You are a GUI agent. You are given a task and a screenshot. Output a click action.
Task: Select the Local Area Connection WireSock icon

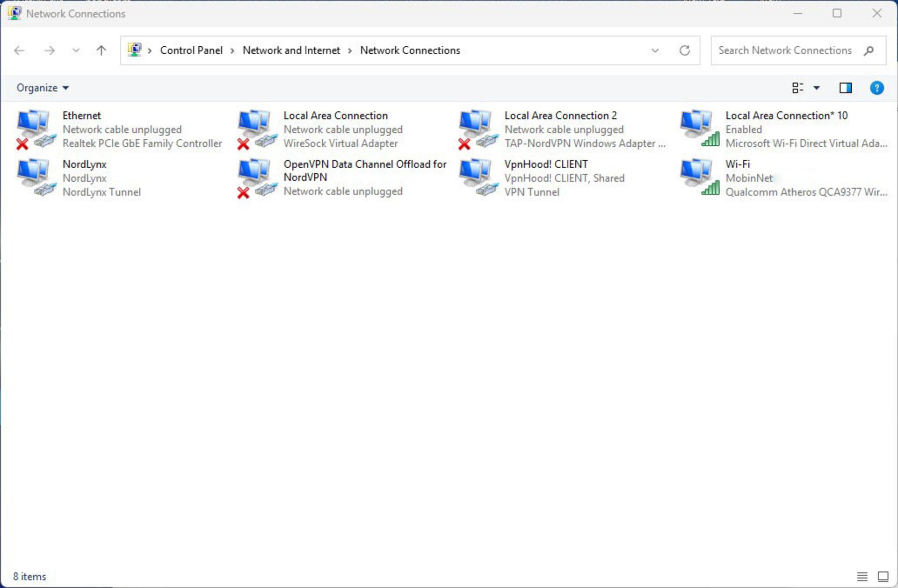[x=257, y=129]
